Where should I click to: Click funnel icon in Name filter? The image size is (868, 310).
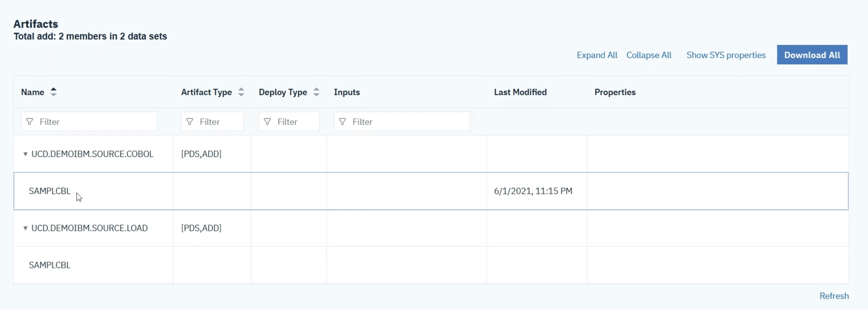tap(30, 122)
